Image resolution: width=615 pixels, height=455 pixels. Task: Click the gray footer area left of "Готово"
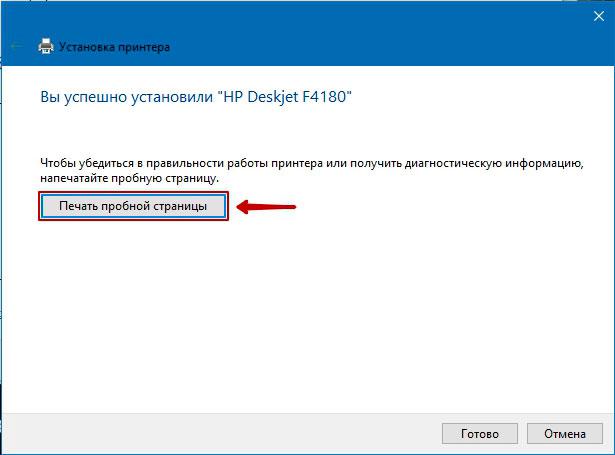coord(220,434)
